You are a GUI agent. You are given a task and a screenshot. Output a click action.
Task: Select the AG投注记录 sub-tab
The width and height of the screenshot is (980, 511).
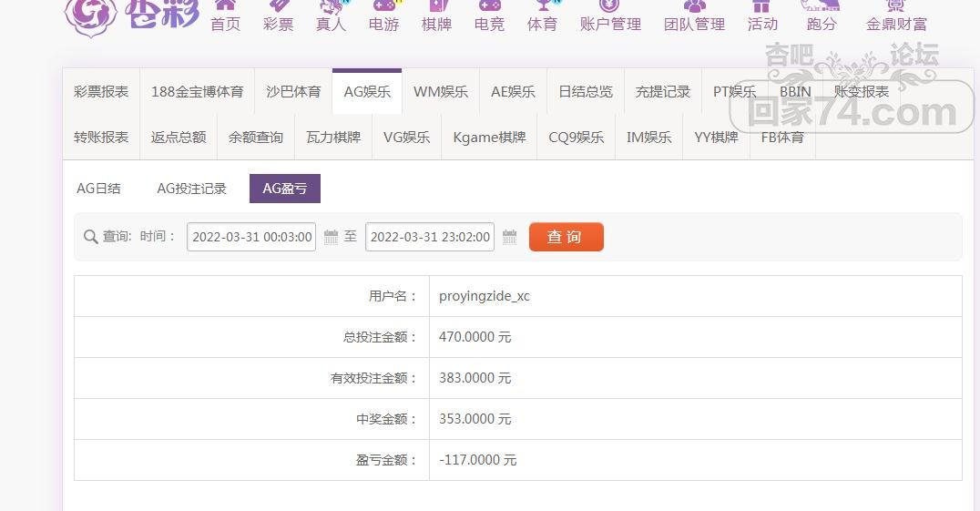[191, 189]
